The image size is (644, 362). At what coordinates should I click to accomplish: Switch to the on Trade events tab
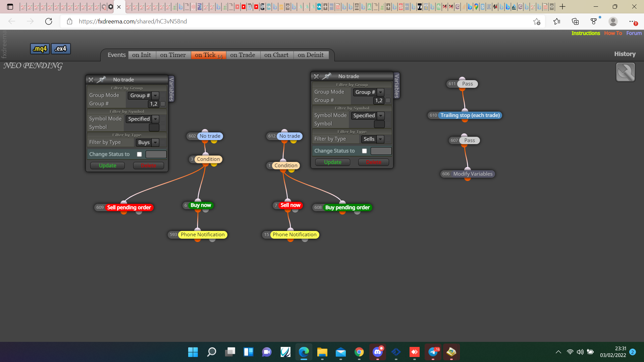tap(243, 55)
